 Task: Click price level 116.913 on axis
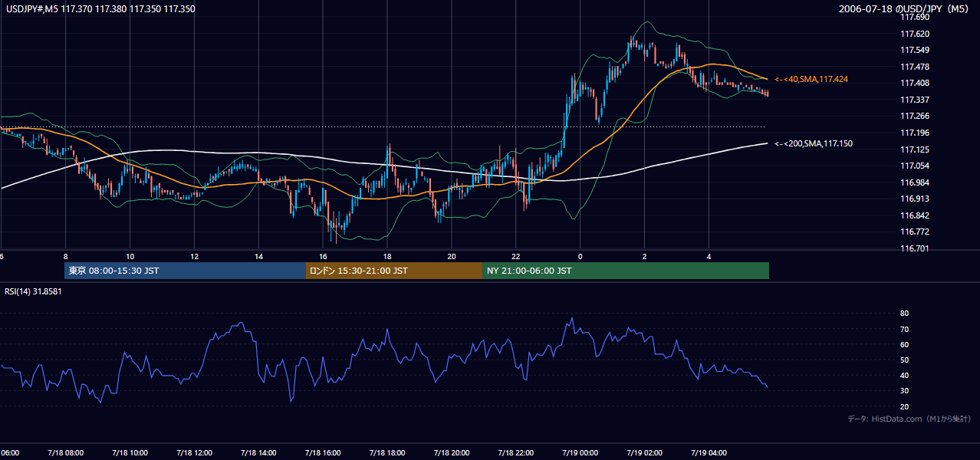tap(914, 199)
